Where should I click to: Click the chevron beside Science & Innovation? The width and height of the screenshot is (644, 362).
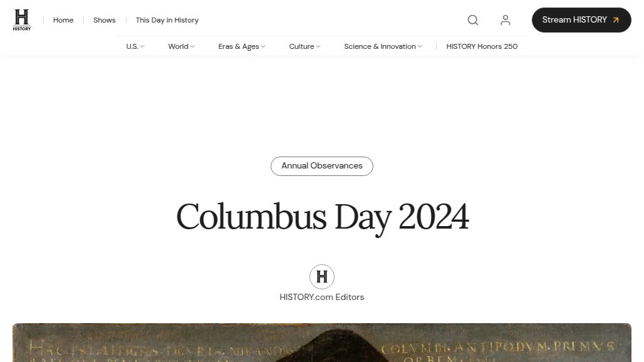[419, 46]
